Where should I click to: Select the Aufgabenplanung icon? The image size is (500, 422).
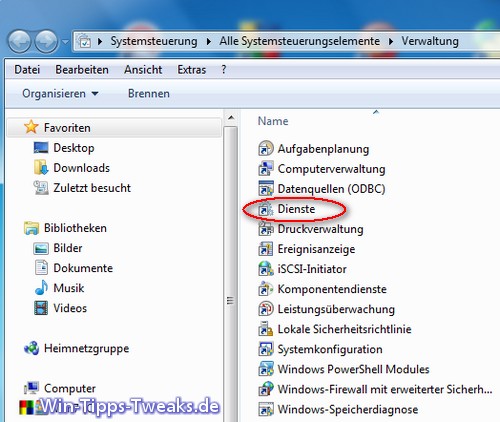266,149
